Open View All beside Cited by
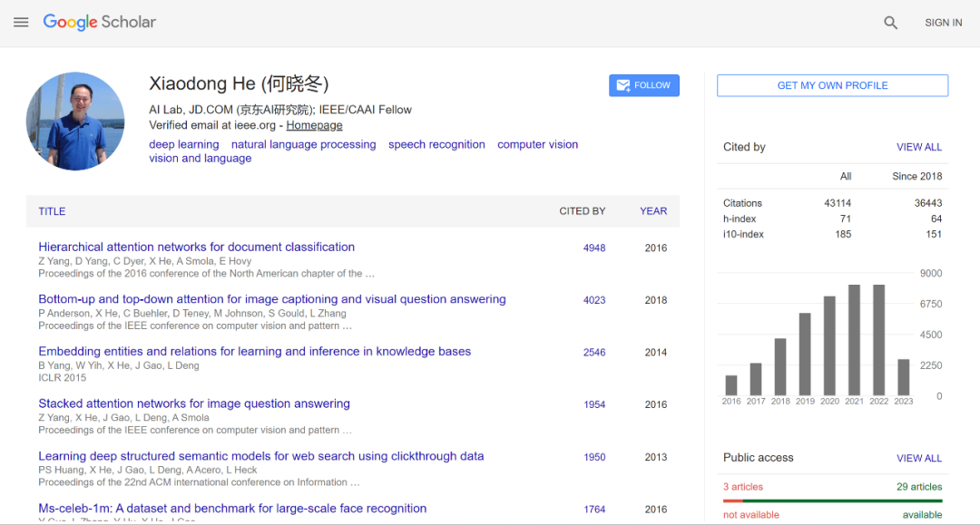 919,147
